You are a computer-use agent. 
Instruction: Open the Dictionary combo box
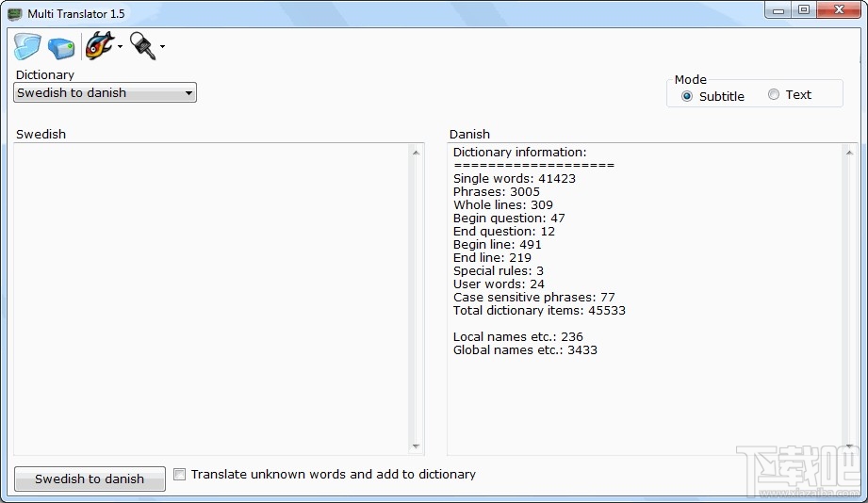(106, 93)
